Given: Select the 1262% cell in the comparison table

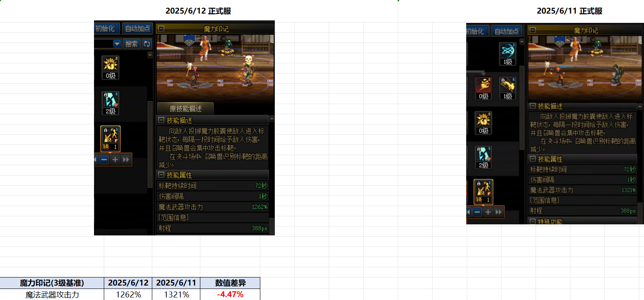Looking at the screenshot, I should [x=128, y=294].
